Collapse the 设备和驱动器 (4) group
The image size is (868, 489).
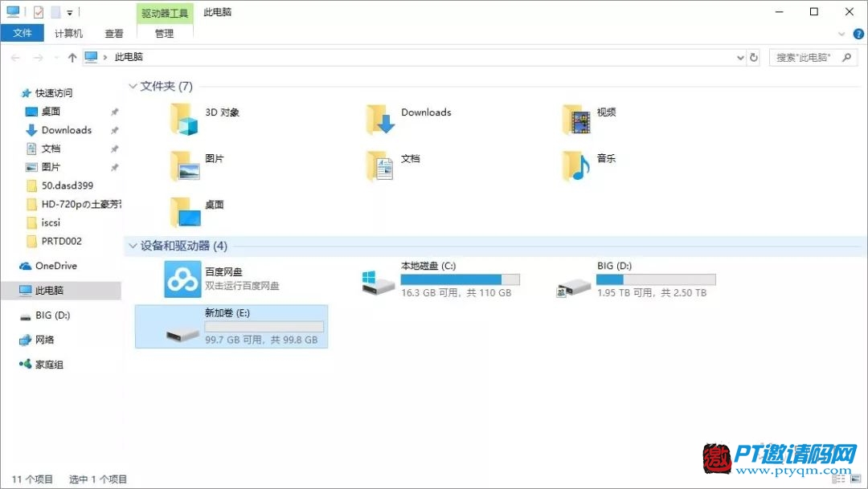[x=133, y=246]
